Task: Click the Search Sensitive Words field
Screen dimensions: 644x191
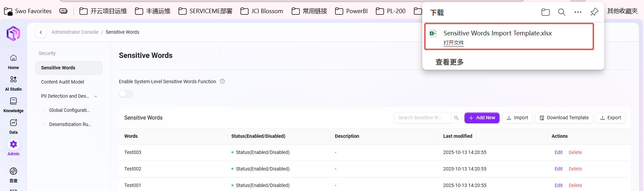Action: (x=422, y=118)
